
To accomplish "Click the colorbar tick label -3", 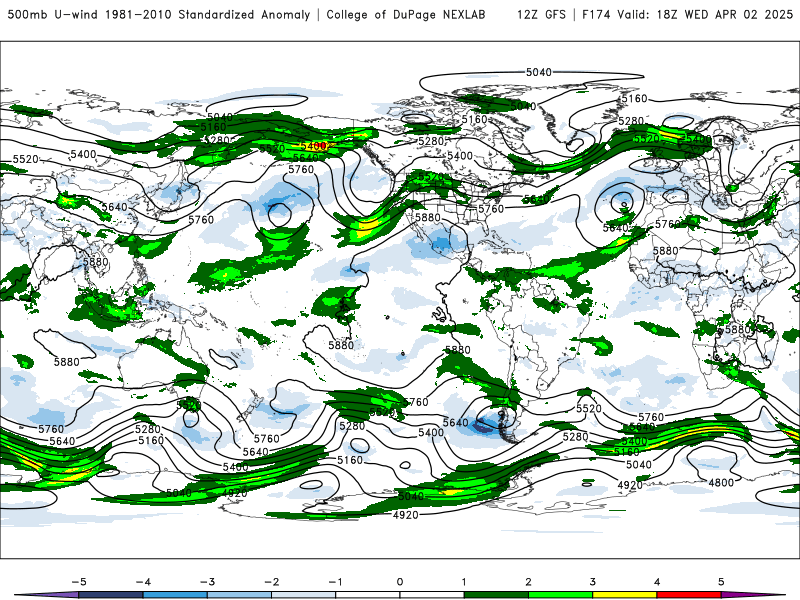I will click(x=207, y=582).
